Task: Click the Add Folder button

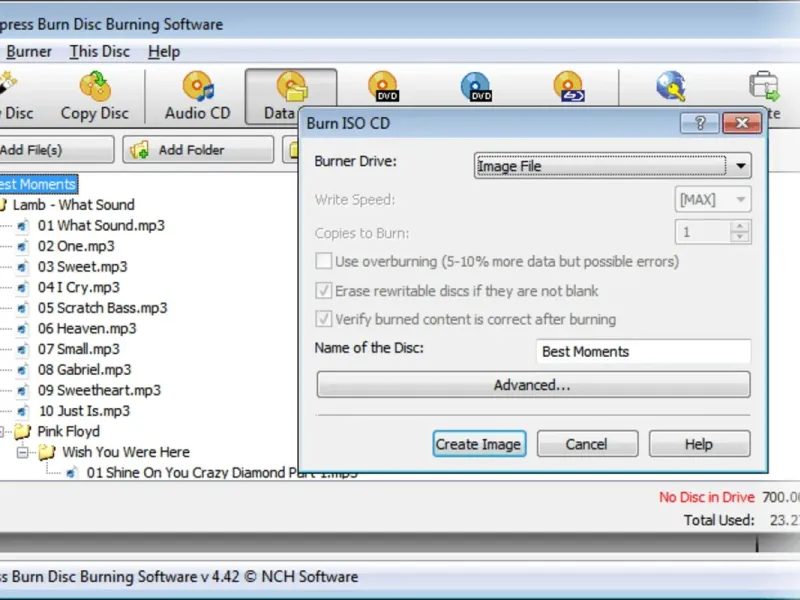Action: click(x=198, y=149)
